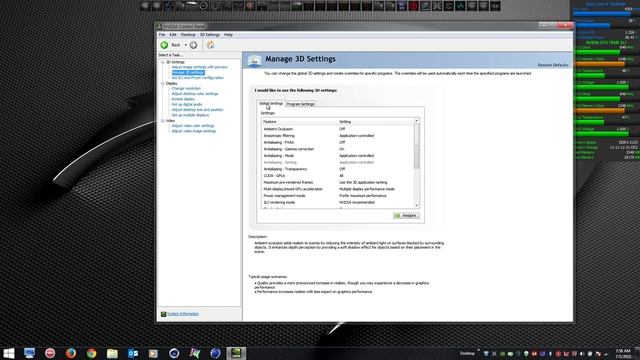Screen dimensions: 640x360
Task: Open Change resolution task
Action: click(x=186, y=88)
